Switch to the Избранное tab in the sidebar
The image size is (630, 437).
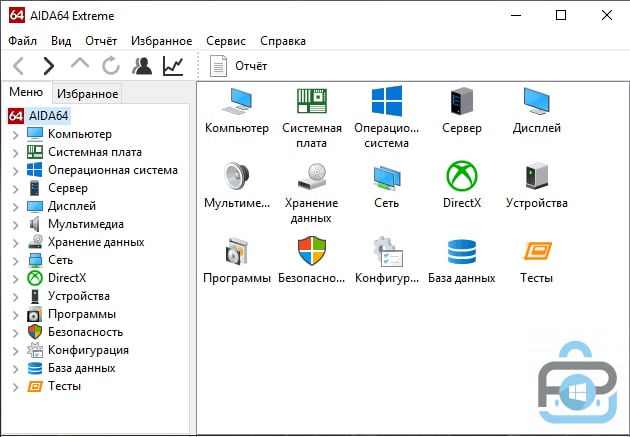[x=88, y=94]
